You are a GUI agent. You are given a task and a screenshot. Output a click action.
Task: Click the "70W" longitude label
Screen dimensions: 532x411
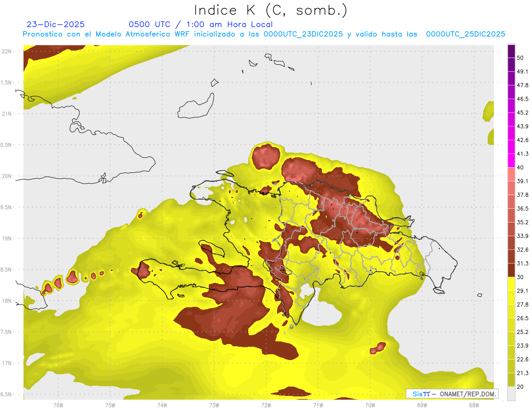pyautogui.click(x=370, y=405)
